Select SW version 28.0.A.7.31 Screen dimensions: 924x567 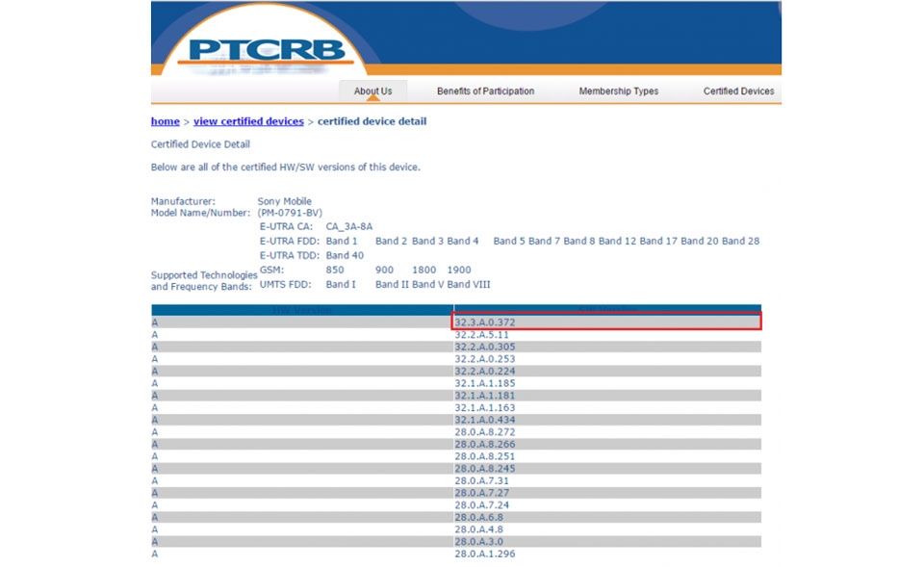tap(481, 480)
